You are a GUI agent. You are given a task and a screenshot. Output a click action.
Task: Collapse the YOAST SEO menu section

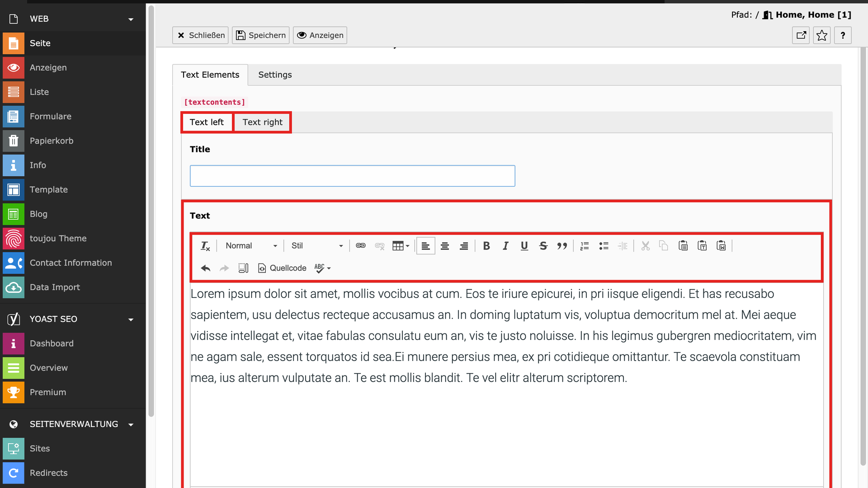[131, 319]
